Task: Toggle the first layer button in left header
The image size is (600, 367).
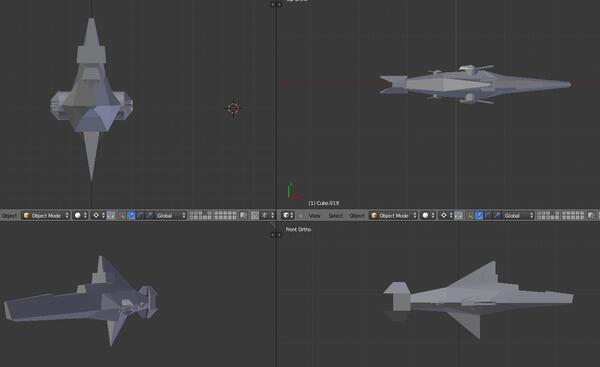Action: point(191,214)
